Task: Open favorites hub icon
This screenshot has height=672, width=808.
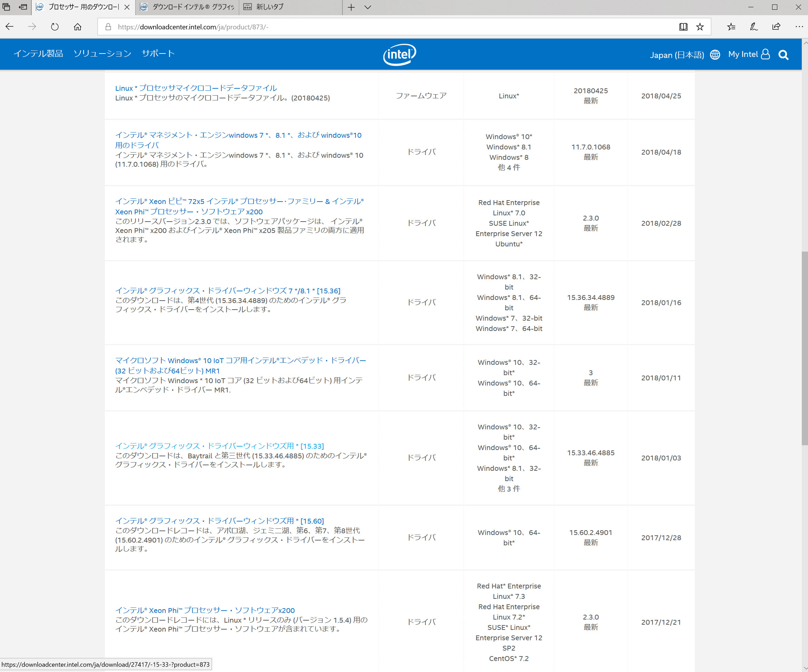Action: pos(731,27)
